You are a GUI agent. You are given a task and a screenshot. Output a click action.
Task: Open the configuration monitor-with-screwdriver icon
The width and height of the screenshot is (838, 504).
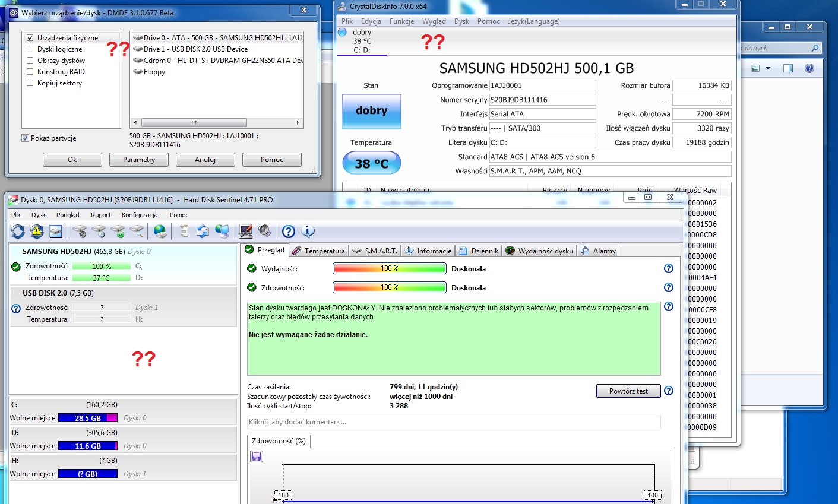tap(246, 232)
